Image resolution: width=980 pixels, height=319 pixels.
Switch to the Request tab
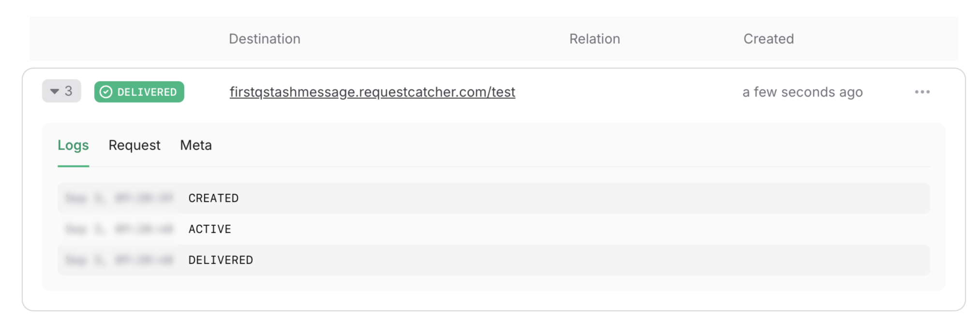pos(134,145)
